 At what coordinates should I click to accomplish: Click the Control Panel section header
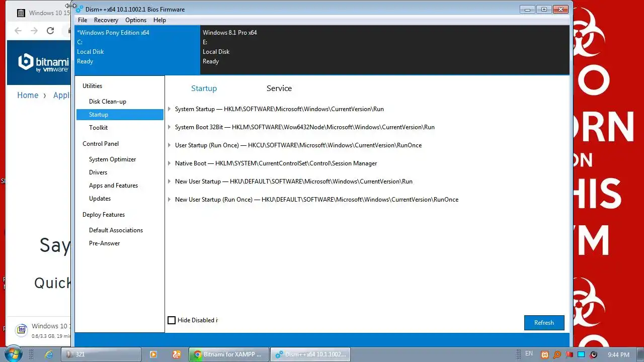[x=101, y=144]
